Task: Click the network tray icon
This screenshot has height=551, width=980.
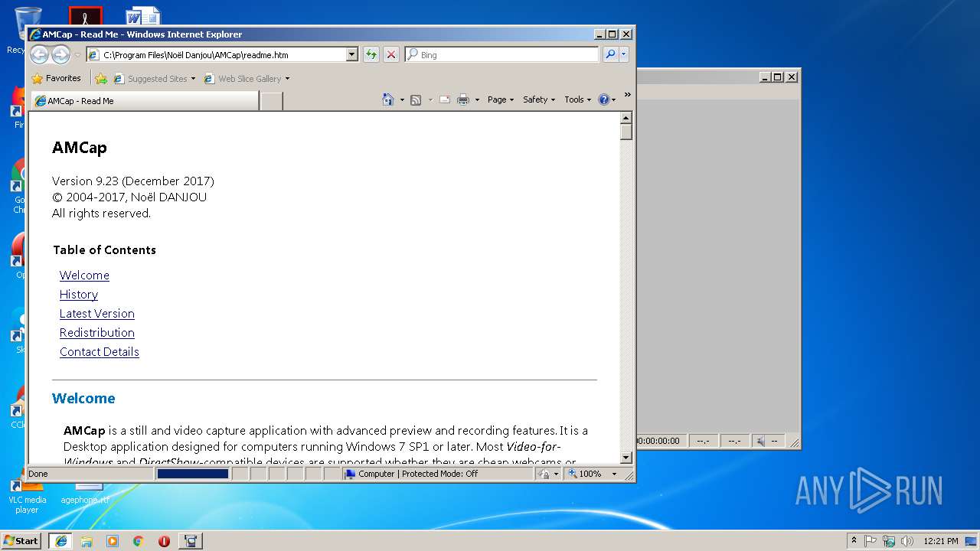Action: click(x=889, y=540)
